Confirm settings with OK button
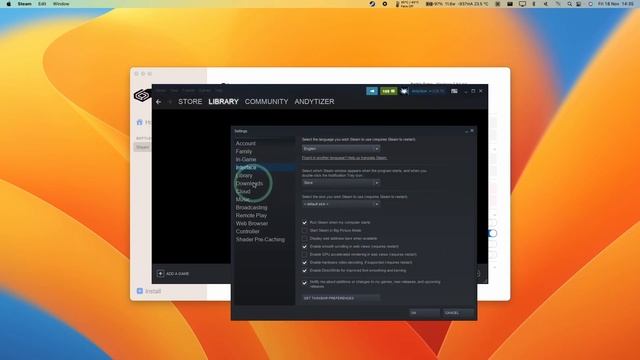 coord(424,313)
